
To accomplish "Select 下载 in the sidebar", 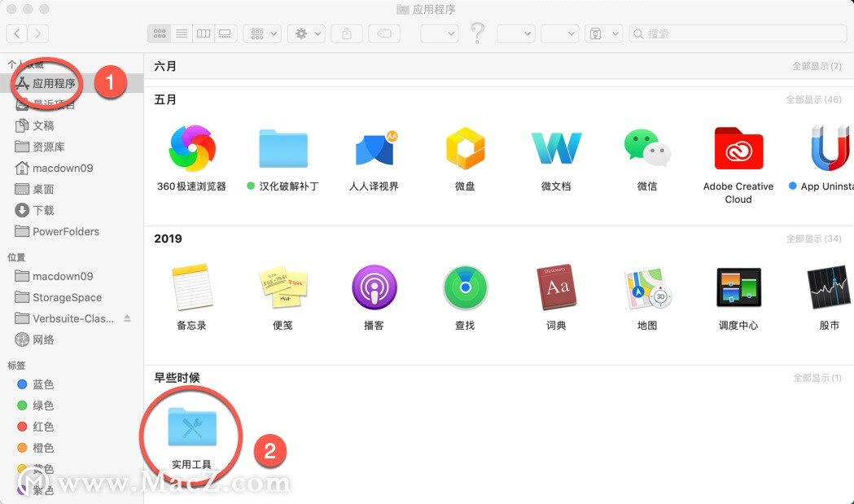I will (x=72, y=210).
